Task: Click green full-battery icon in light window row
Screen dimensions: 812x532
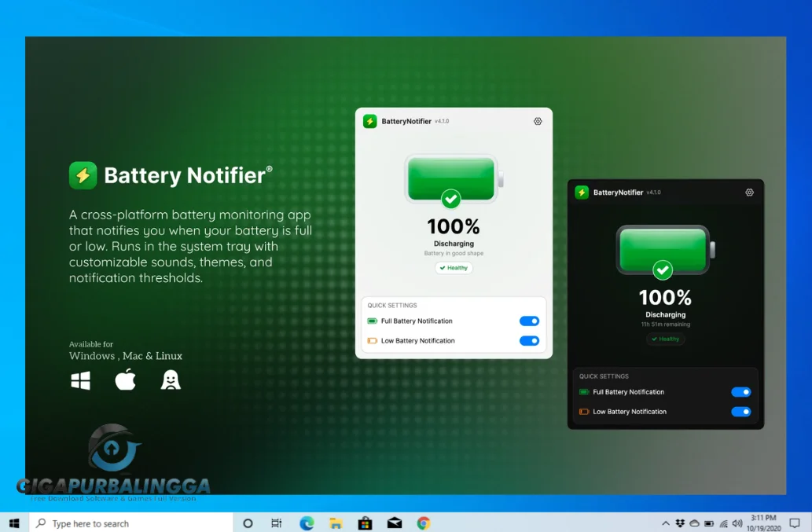Action: [x=373, y=321]
